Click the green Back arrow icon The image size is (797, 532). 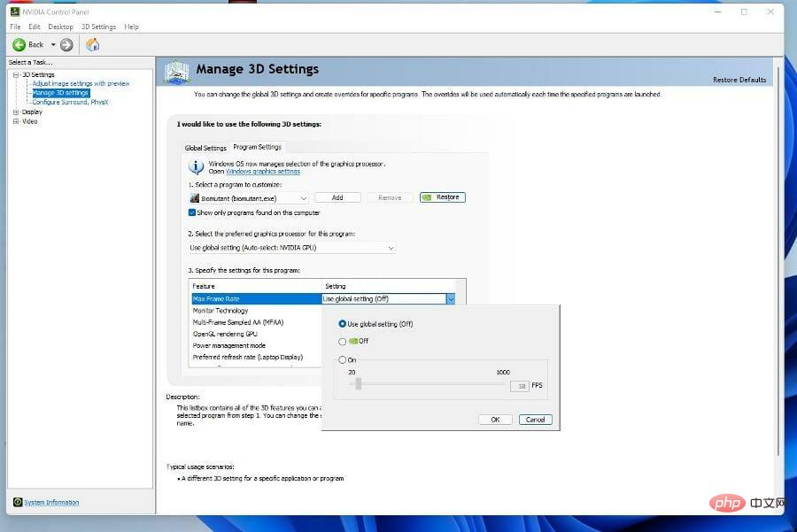[x=19, y=45]
